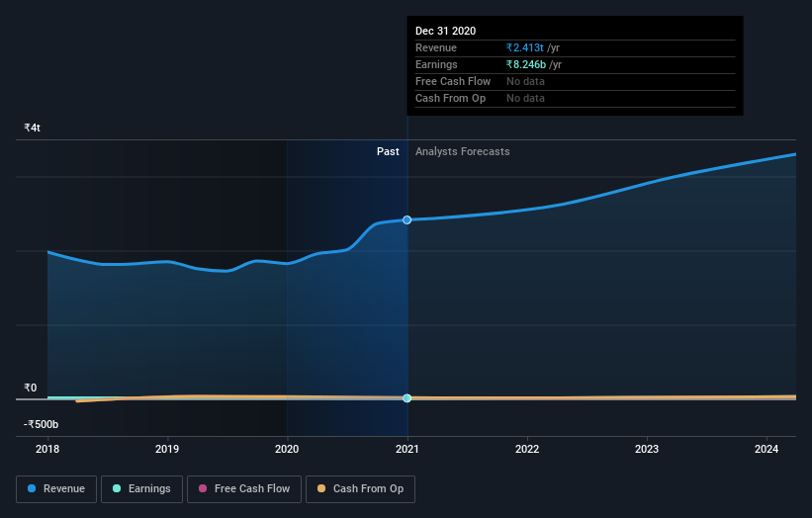Click the Dec 31 2020 tooltip date
812x518 pixels.
(445, 31)
